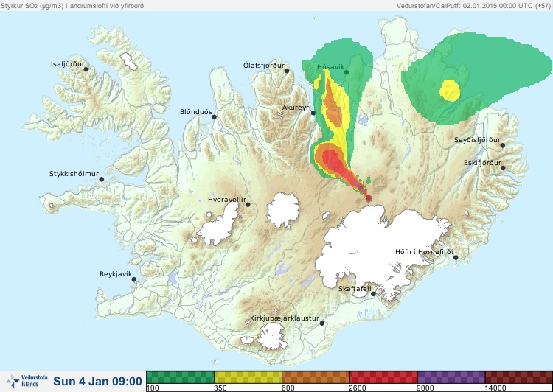Click the 600 legend value
553x392 pixels.
tap(288, 388)
